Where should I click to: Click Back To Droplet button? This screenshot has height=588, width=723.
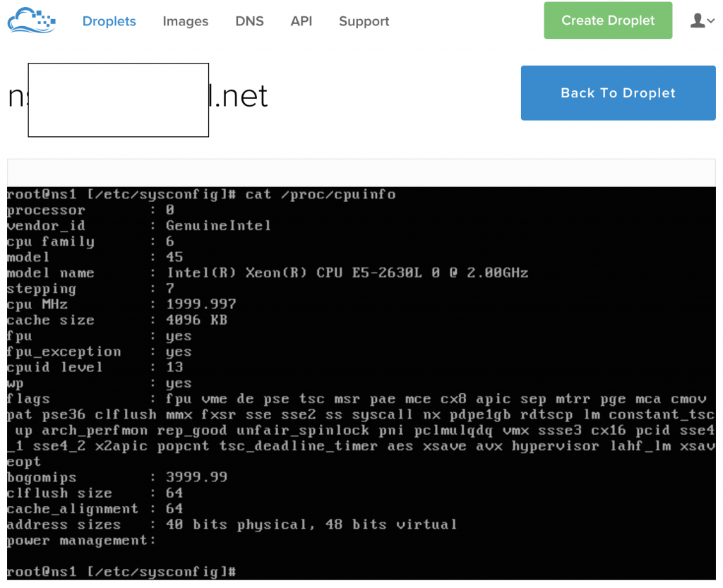point(618,93)
